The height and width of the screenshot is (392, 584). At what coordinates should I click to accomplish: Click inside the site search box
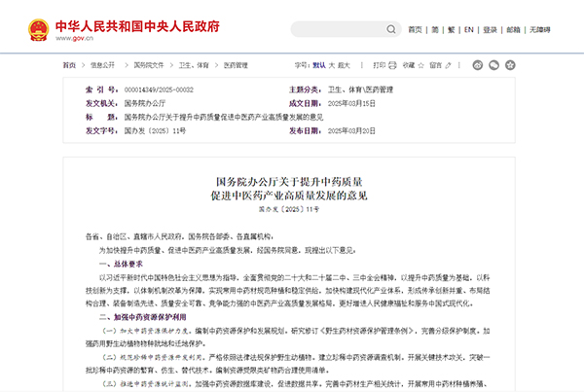click(x=341, y=29)
